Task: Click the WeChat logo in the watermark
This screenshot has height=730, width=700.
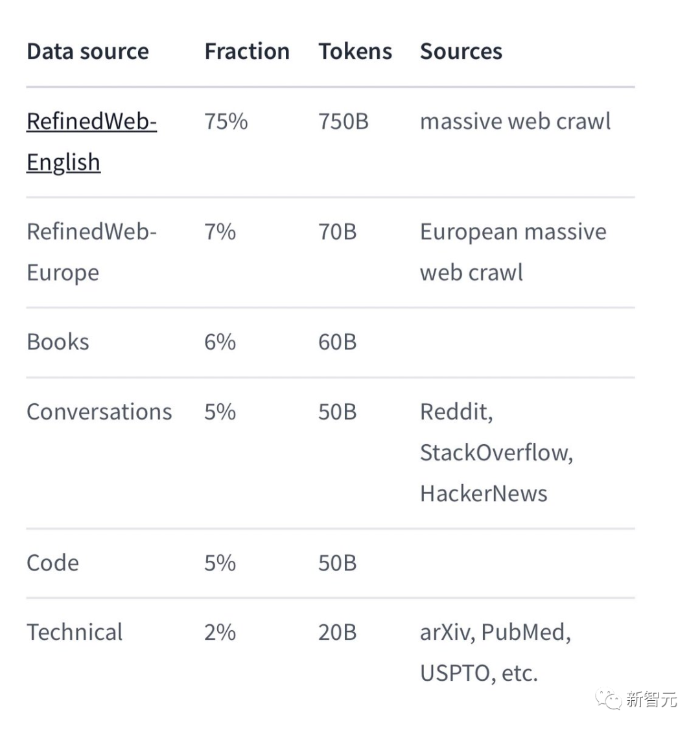Action: point(609,700)
